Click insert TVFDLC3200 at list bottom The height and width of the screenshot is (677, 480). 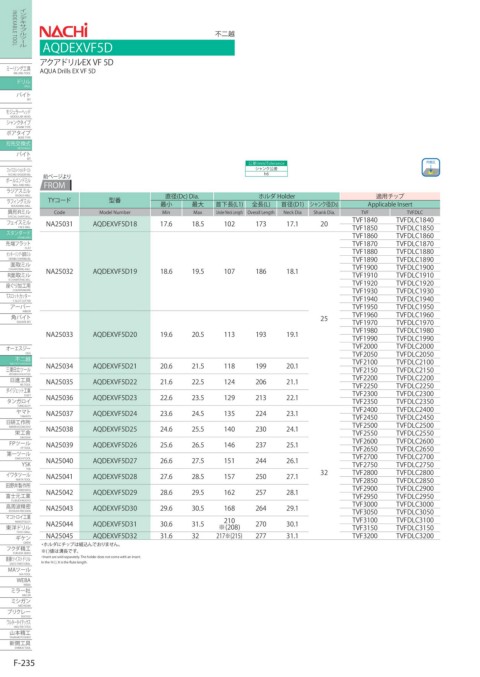point(414,536)
